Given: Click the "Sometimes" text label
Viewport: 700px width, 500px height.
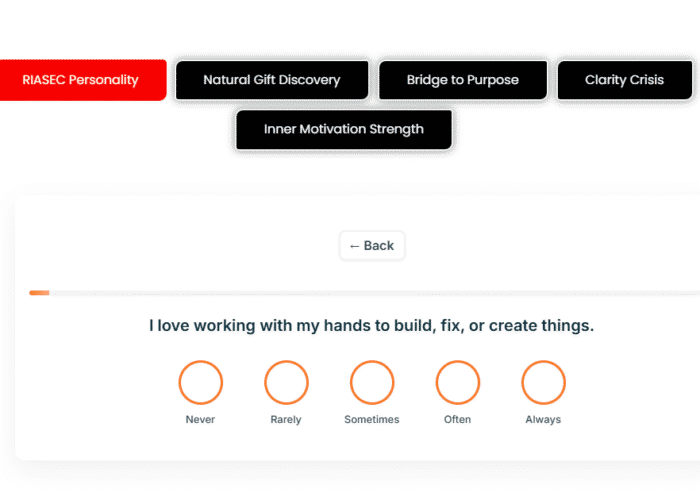Looking at the screenshot, I should 372,420.
